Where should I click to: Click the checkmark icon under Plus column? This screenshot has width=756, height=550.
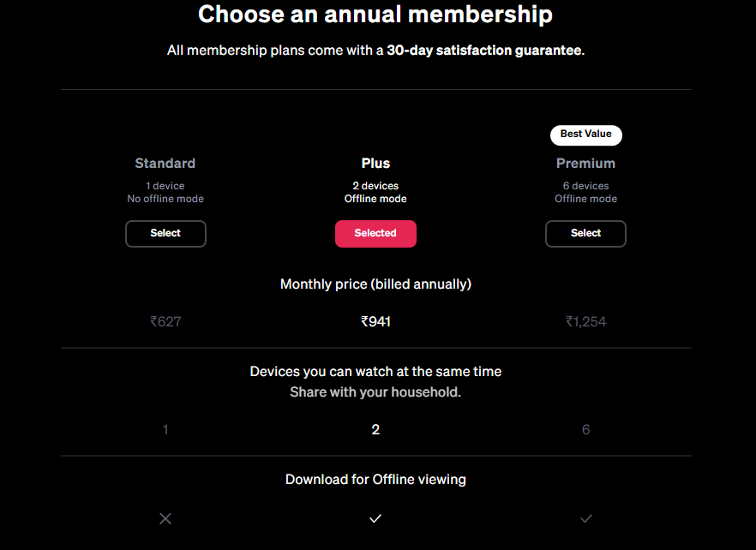pyautogui.click(x=375, y=518)
